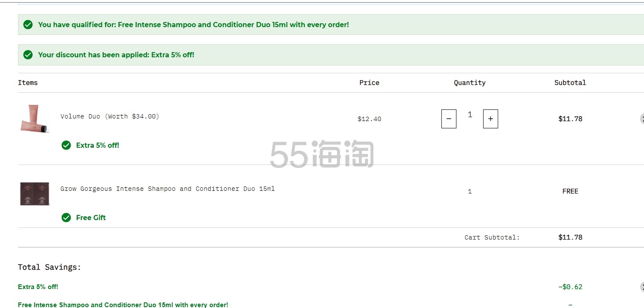This screenshot has width=644, height=308.
Task: Click the Volume Duo quantity field showing 1
Action: tap(470, 115)
